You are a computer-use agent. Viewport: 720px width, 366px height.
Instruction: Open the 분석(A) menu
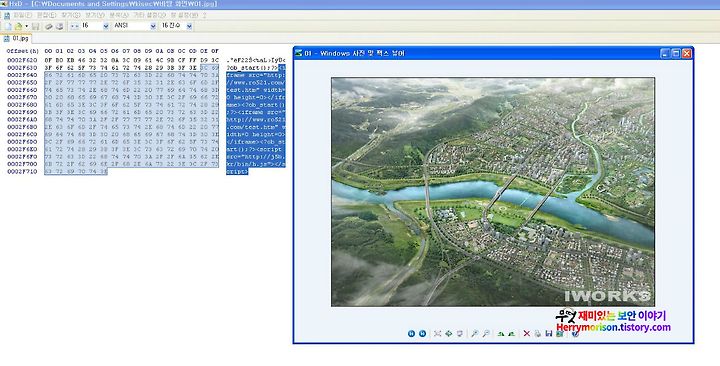pos(119,15)
